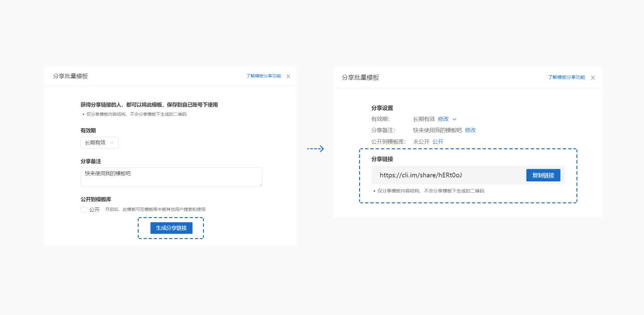Image resolution: width=644 pixels, height=315 pixels.
Task: Enable the 公开 checkbox
Action: click(84, 210)
